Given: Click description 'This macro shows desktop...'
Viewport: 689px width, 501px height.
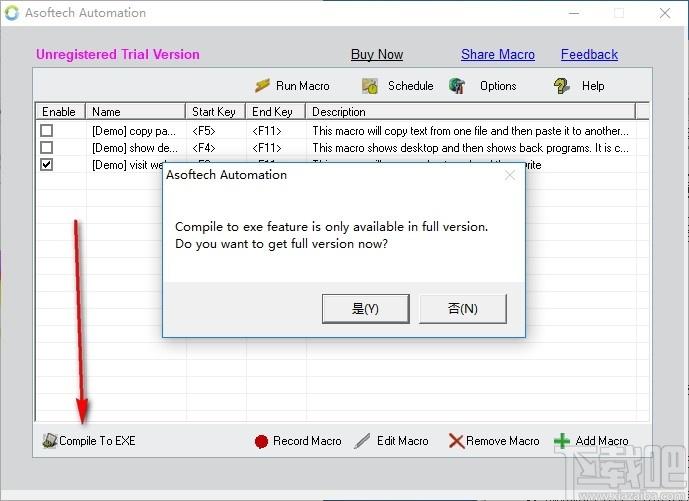Looking at the screenshot, I should tap(471, 148).
